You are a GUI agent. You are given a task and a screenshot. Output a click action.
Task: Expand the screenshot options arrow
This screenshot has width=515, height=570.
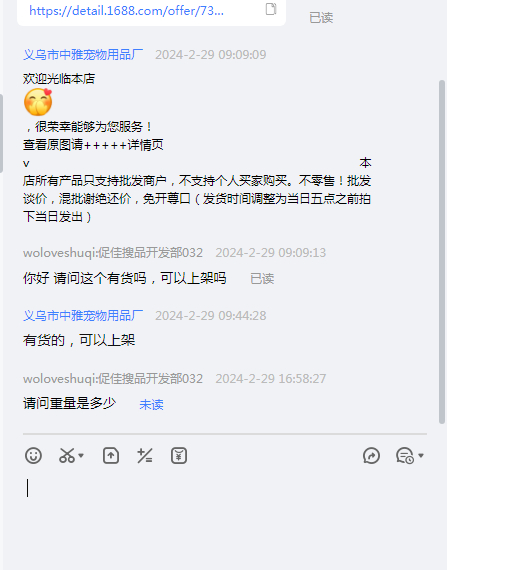pos(81,455)
